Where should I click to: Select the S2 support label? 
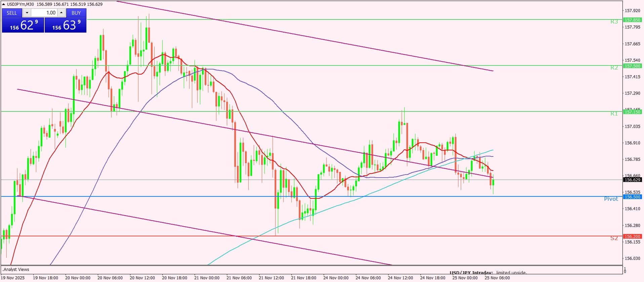click(x=614, y=238)
